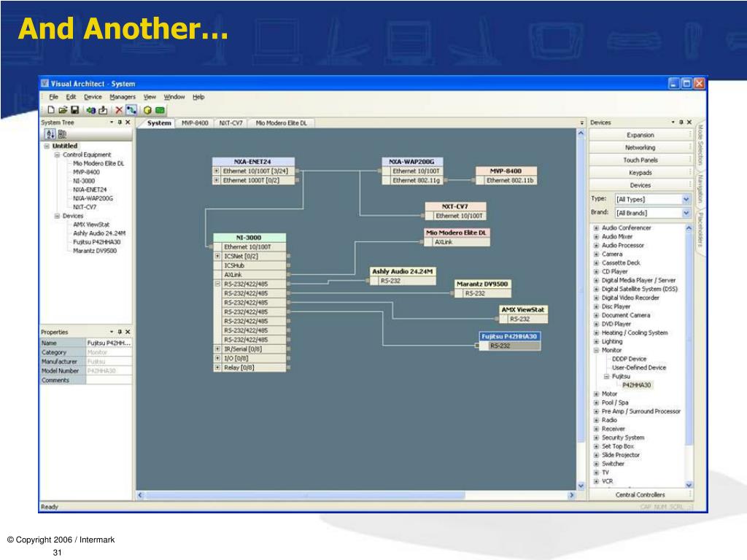Click the Open folder toolbar icon
Image resolution: width=747 pixels, height=560 pixels.
pyautogui.click(x=63, y=110)
